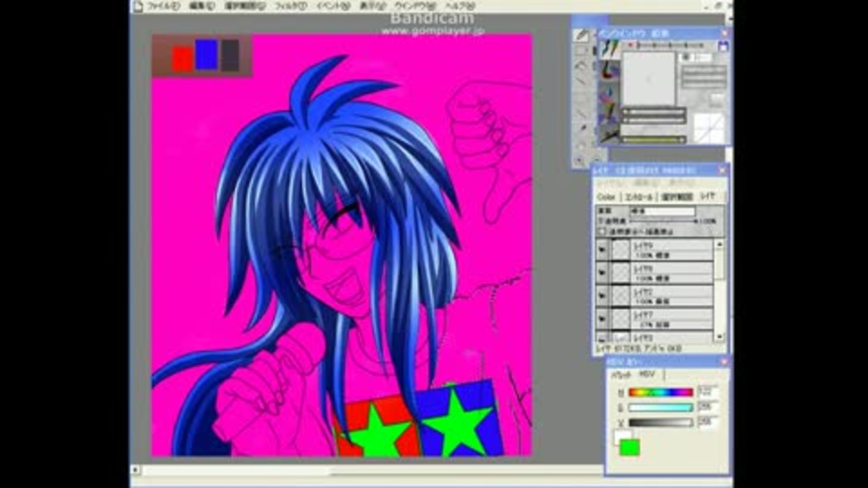Viewport: 868px width, 488px height.
Task: Open the layer blend mode dropdown
Action: 663,211
